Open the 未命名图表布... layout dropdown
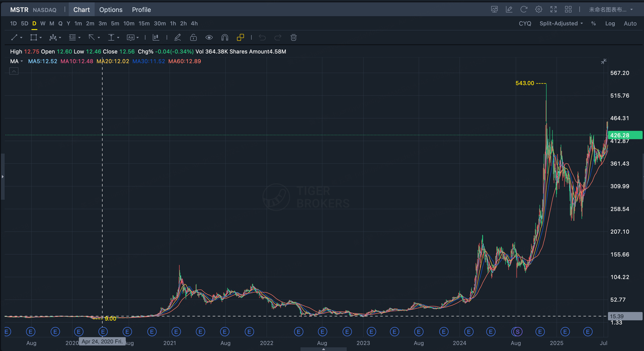Image resolution: width=644 pixels, height=351 pixels. 611,10
